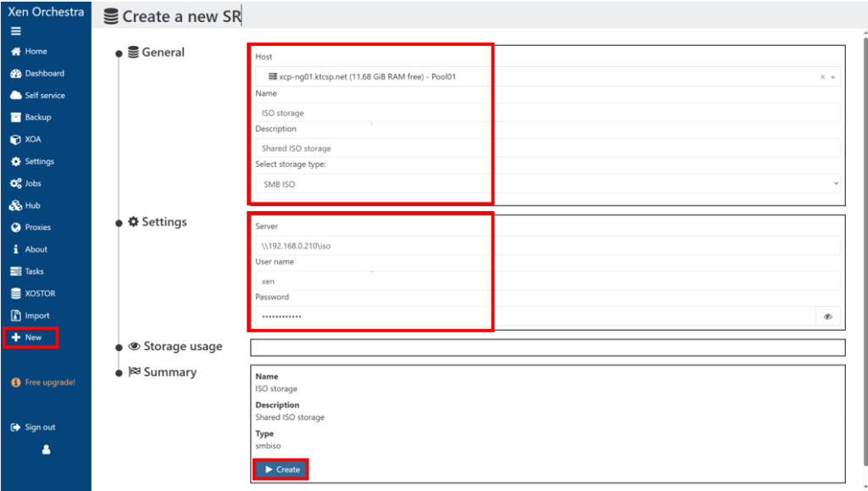Clear the selected host with the x

coord(822,77)
